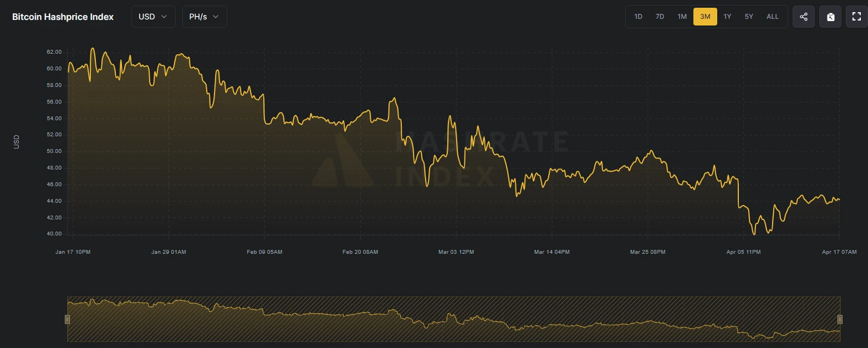Click the 60.00 y-axis value
The width and height of the screenshot is (868, 348).
(x=54, y=69)
